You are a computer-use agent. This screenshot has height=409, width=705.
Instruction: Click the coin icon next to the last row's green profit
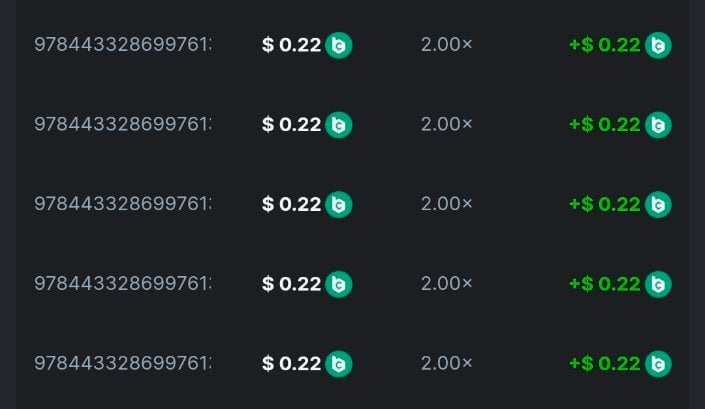pyautogui.click(x=658, y=363)
